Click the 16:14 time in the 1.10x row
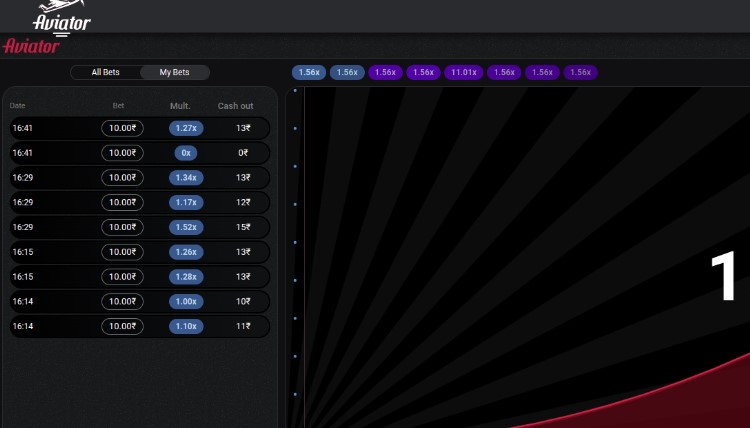This screenshot has width=750, height=428. point(22,326)
